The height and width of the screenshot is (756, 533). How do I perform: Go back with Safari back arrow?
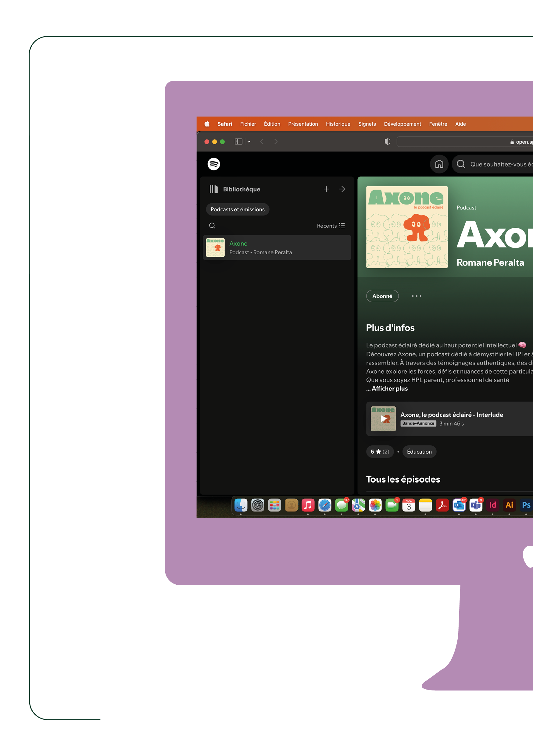click(x=262, y=141)
